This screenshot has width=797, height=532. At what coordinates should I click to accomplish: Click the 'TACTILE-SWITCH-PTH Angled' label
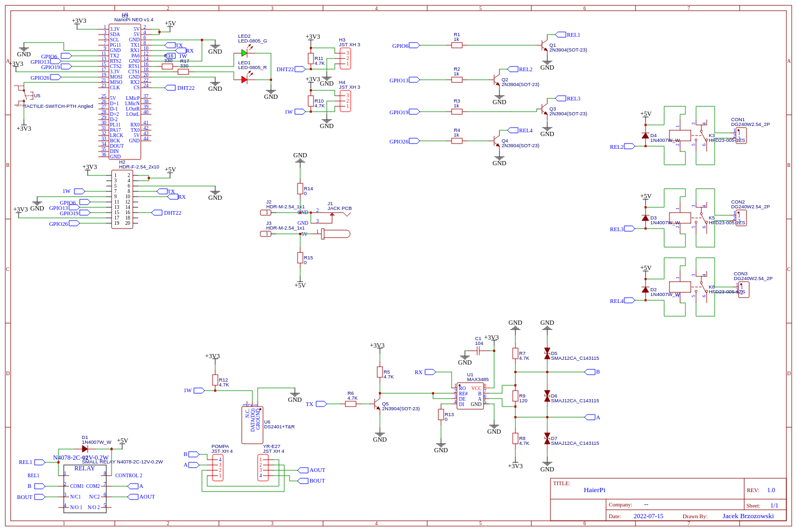[58, 106]
